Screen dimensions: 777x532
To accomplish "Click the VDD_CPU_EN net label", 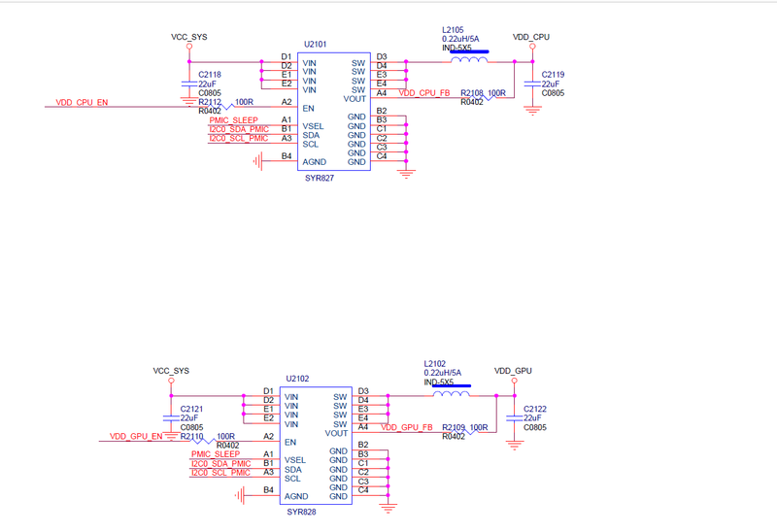I will point(82,102).
